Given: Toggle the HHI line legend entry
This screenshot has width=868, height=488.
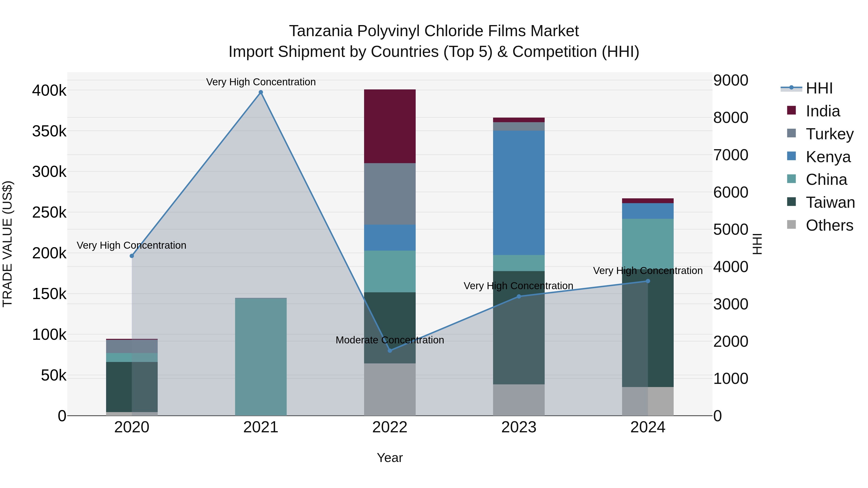Looking at the screenshot, I should click(807, 88).
